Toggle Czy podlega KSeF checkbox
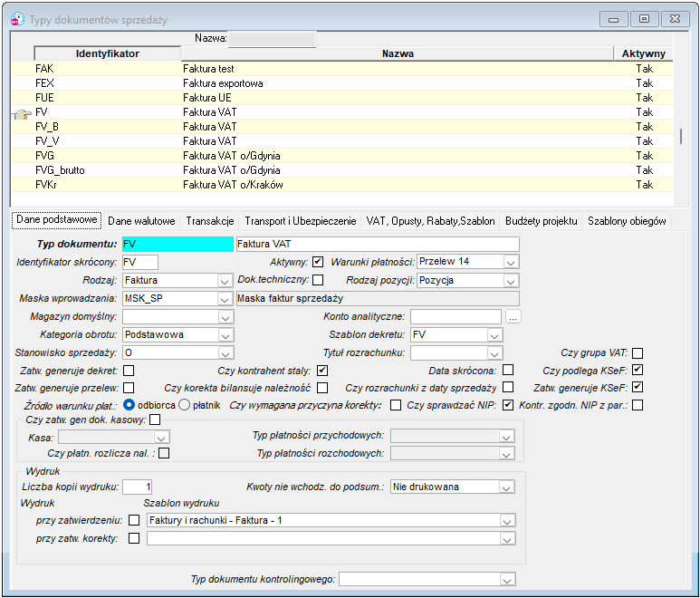700x598 pixels. point(638,371)
